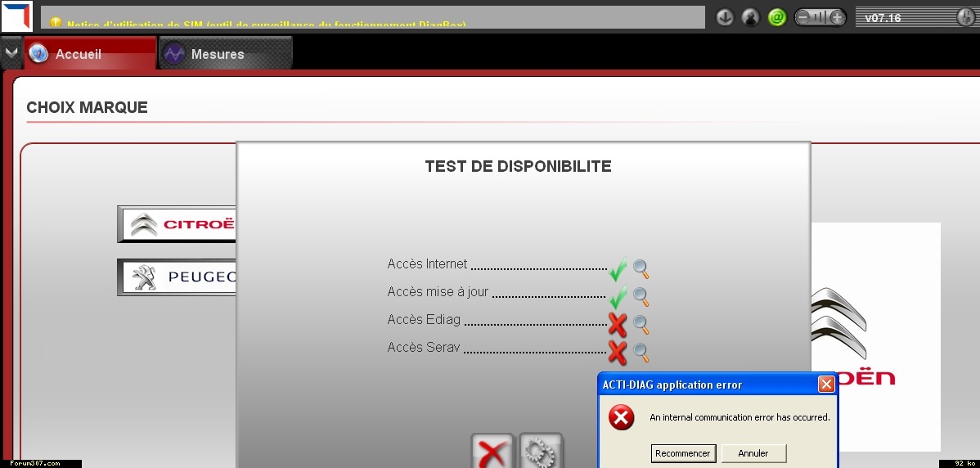Select the Citroën brand button
Image resolution: width=980 pixels, height=468 pixels.
click(178, 223)
